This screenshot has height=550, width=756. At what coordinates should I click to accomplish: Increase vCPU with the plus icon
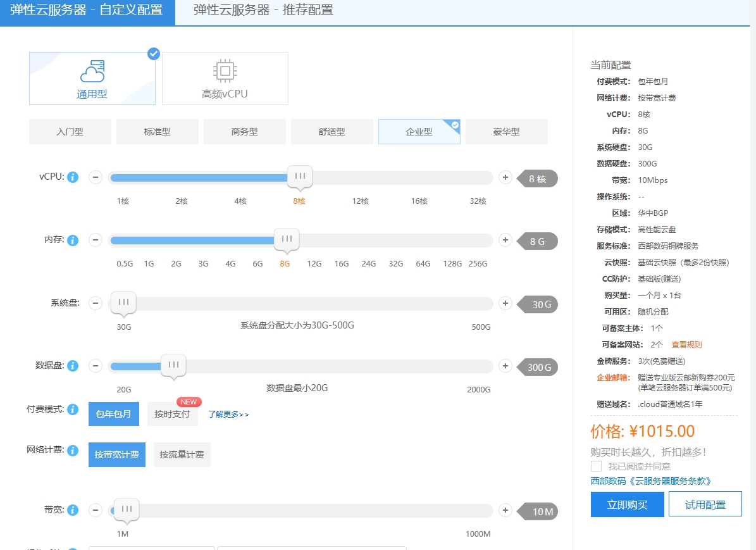click(505, 177)
